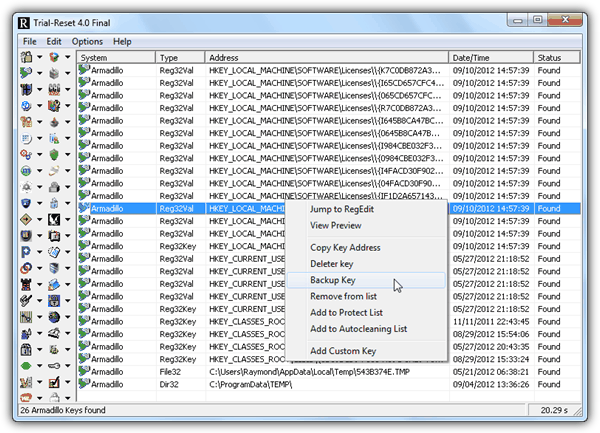Open the File menu
The image size is (600, 433).
(x=30, y=41)
